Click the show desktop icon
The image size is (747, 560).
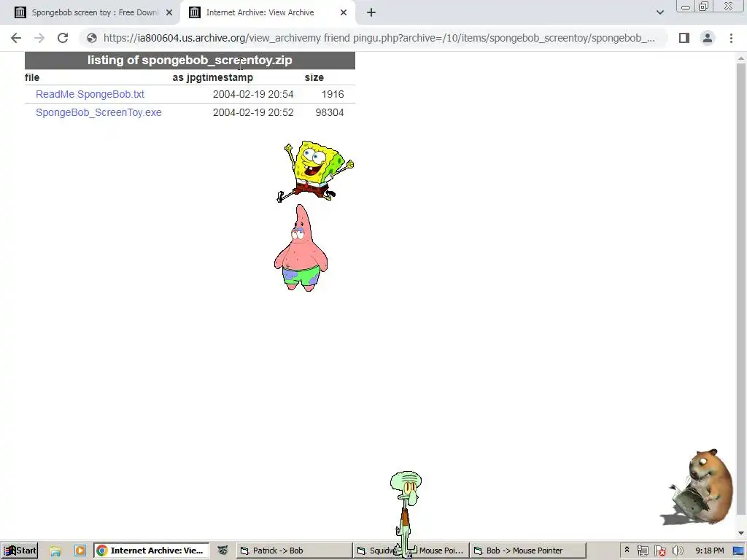click(x=739, y=551)
